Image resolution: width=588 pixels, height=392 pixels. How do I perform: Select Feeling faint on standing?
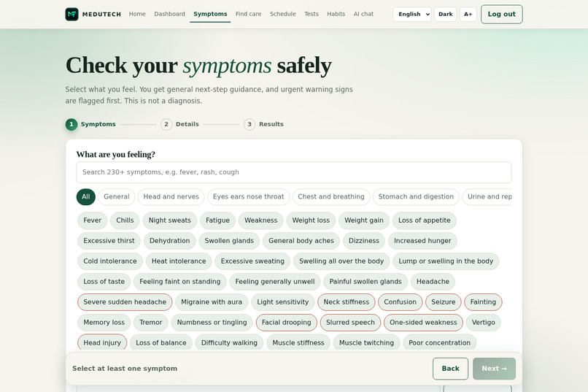(x=180, y=282)
